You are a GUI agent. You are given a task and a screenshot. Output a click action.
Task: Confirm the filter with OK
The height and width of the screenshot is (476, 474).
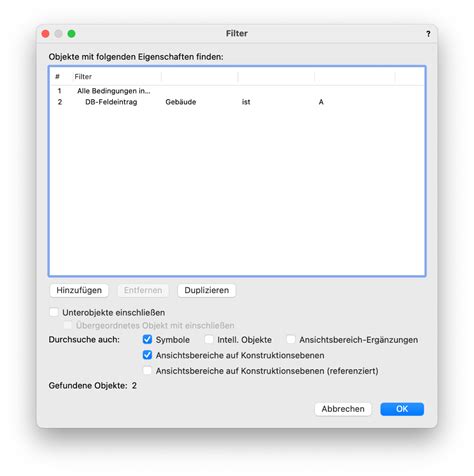[x=402, y=409]
